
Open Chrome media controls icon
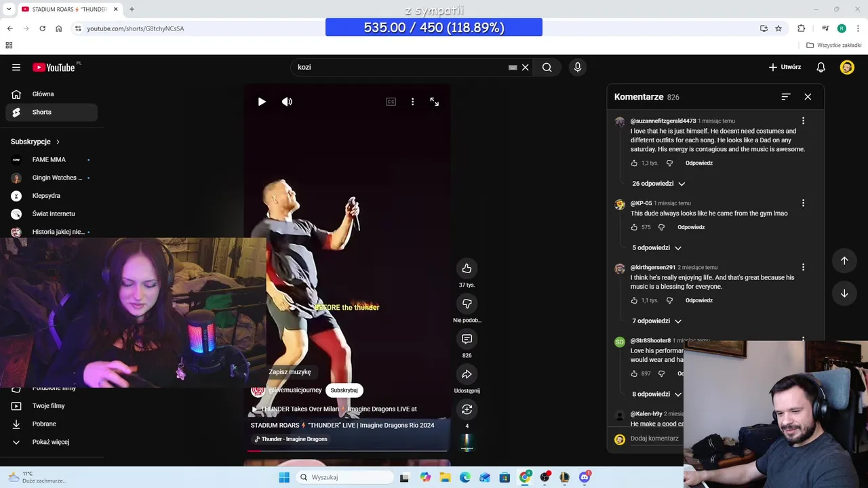[x=825, y=28]
